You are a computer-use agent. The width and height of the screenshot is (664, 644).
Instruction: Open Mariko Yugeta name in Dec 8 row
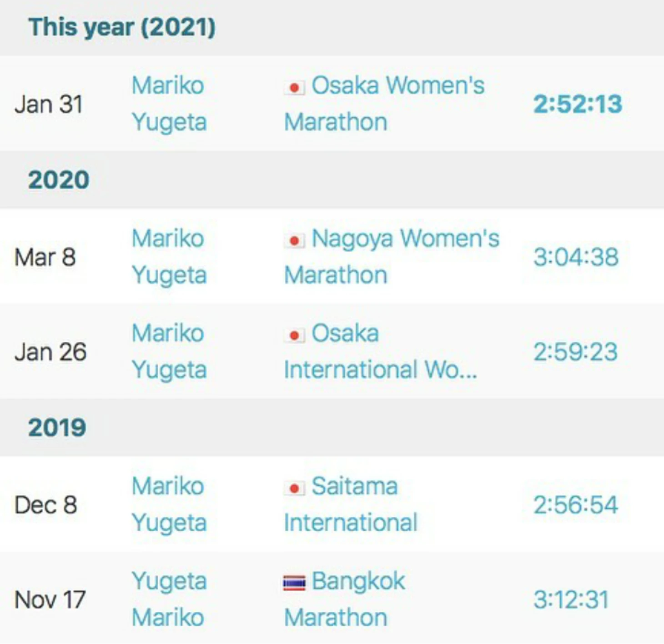pyautogui.click(x=169, y=504)
